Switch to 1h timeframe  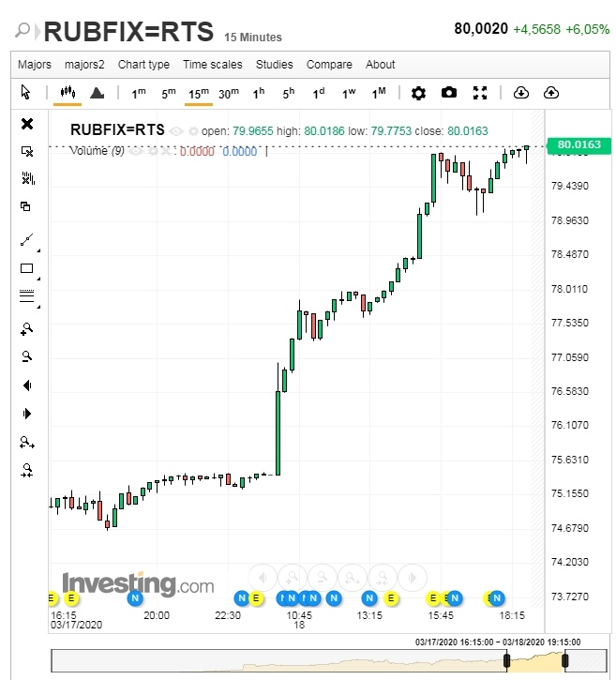point(259,93)
